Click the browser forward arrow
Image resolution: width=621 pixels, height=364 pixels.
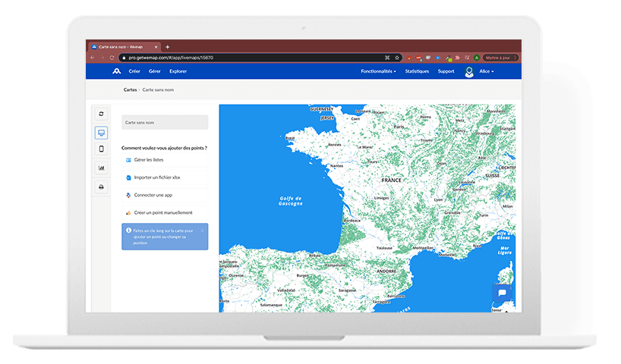(102, 58)
